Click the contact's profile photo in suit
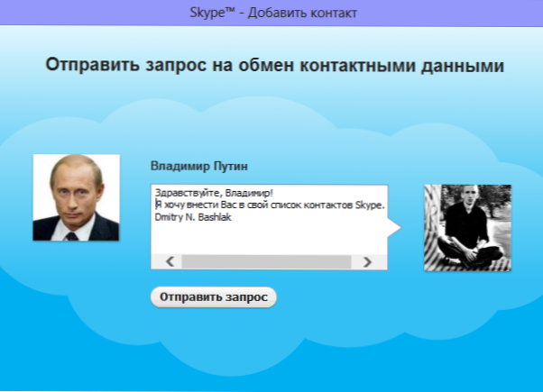Screen dimensions: 543x392 (x=76, y=197)
